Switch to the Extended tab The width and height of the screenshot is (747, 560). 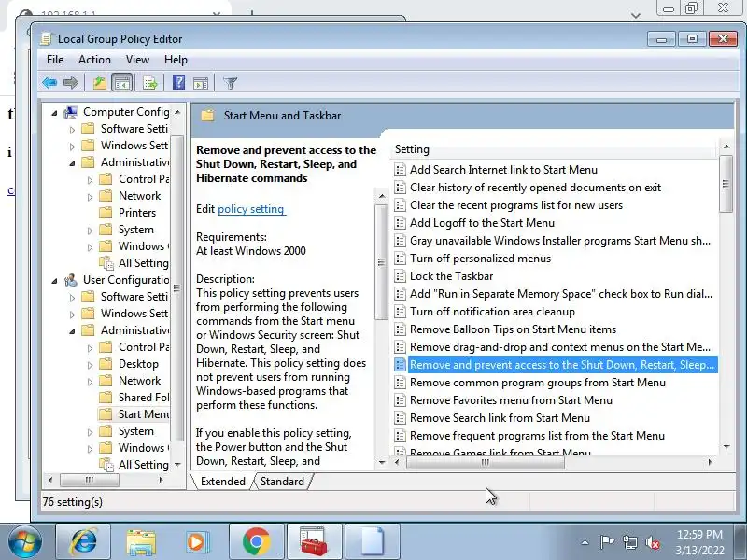[222, 482]
